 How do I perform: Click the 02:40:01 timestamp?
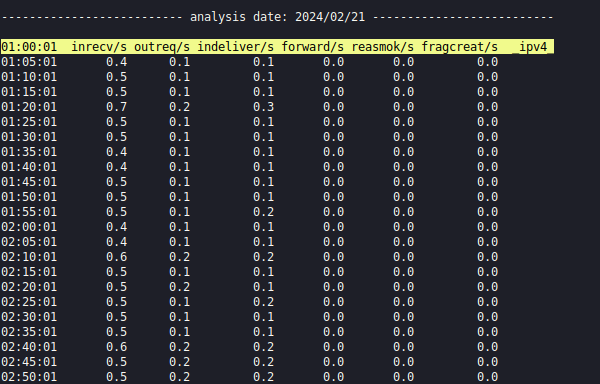pos(29,347)
